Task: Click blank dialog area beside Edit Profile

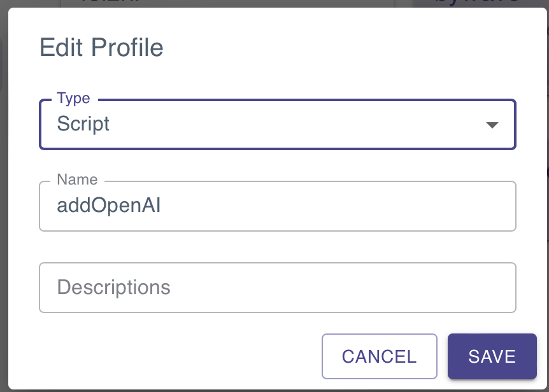Action: [350, 47]
